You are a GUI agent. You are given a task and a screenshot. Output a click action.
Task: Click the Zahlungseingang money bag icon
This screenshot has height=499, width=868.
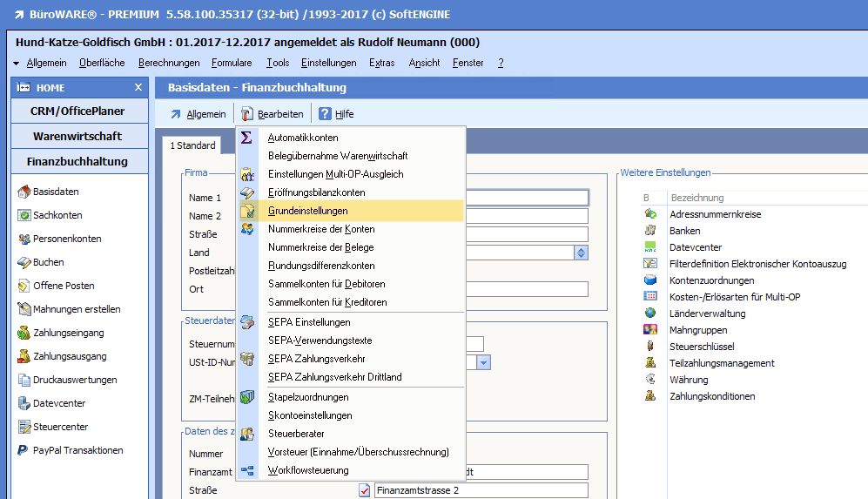[24, 333]
